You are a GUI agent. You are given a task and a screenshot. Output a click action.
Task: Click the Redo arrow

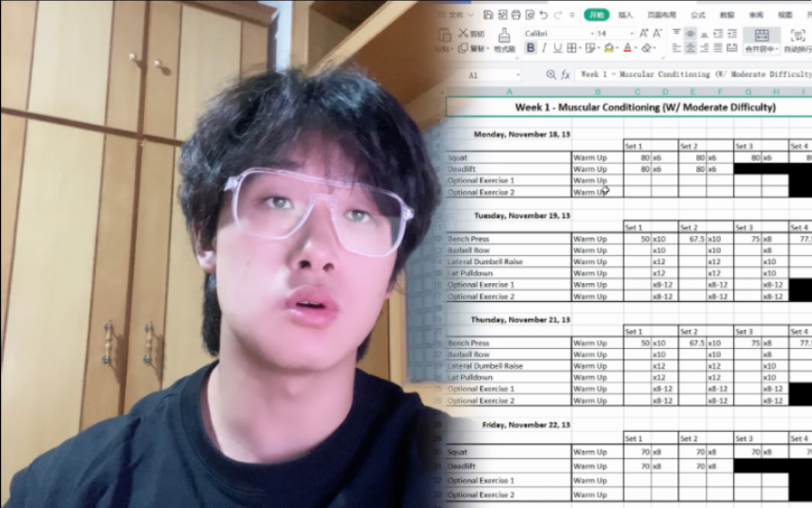pos(558,15)
